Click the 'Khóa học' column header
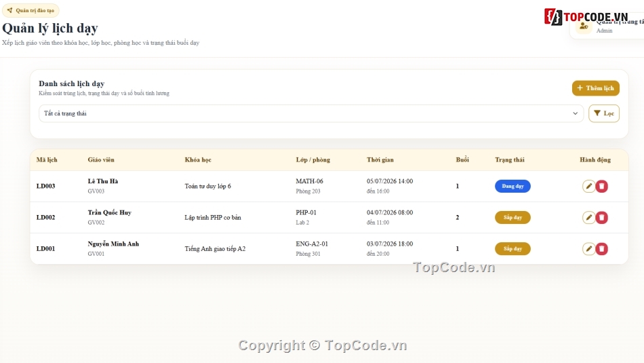 198,160
